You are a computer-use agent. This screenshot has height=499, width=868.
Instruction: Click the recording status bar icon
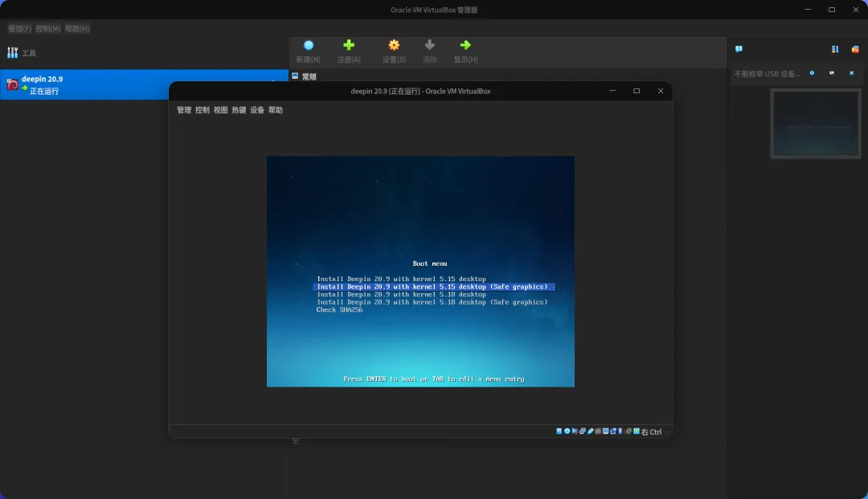coord(613,431)
